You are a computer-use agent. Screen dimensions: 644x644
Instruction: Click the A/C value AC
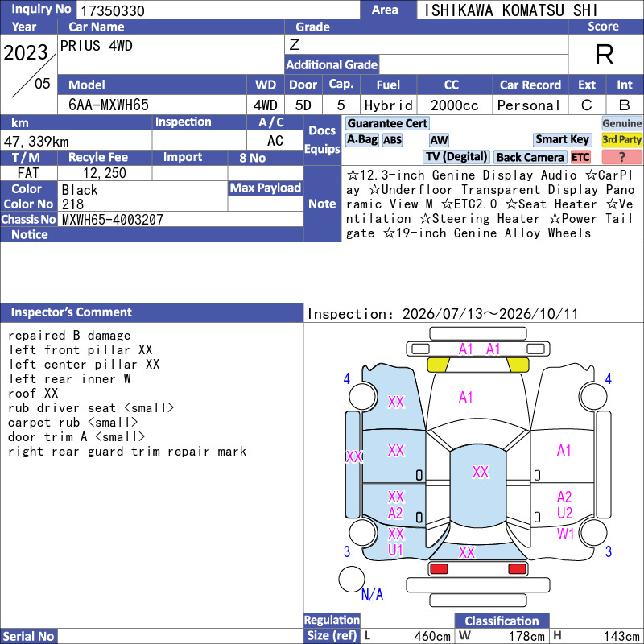(275, 141)
